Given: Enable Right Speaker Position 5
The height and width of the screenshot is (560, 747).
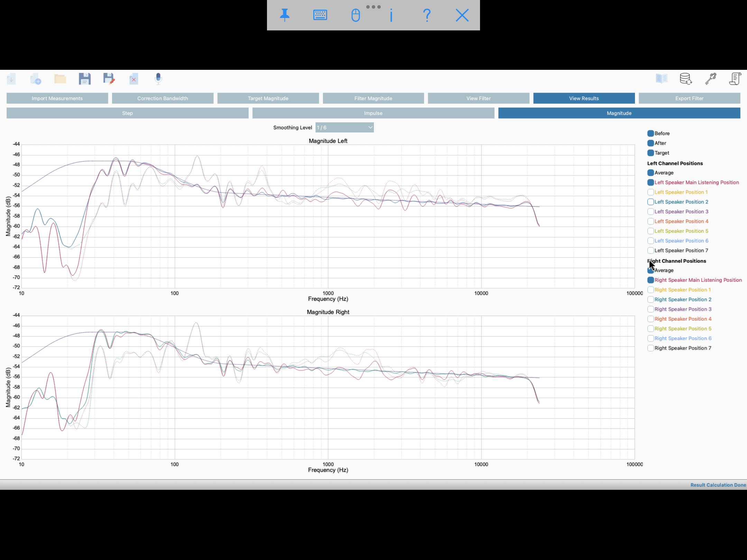Looking at the screenshot, I should pyautogui.click(x=651, y=328).
